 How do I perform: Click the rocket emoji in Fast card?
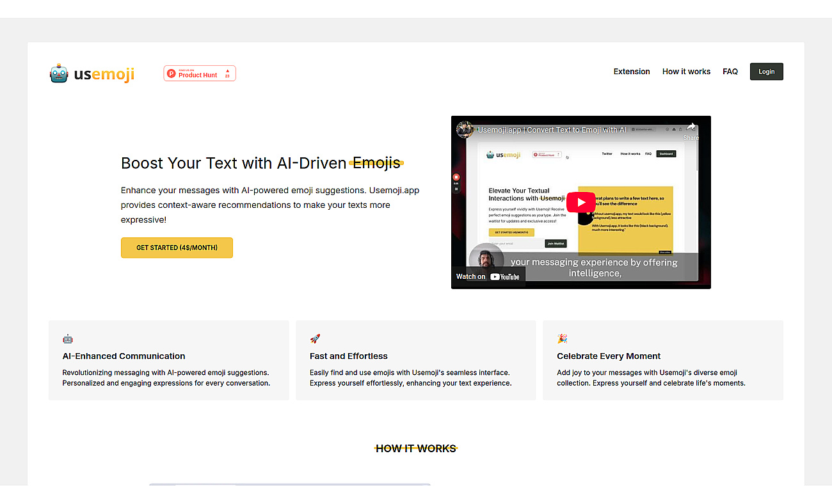click(x=315, y=339)
